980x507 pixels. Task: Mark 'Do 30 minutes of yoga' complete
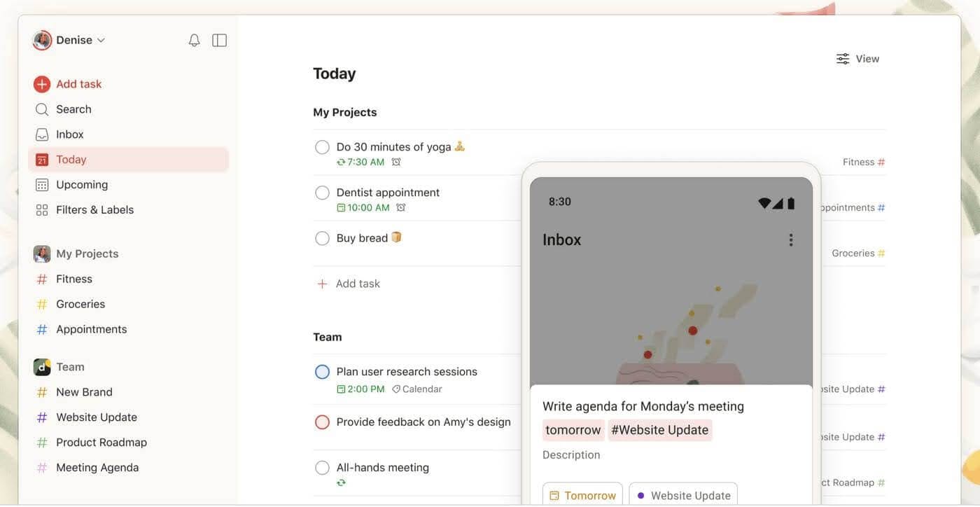pyautogui.click(x=322, y=147)
